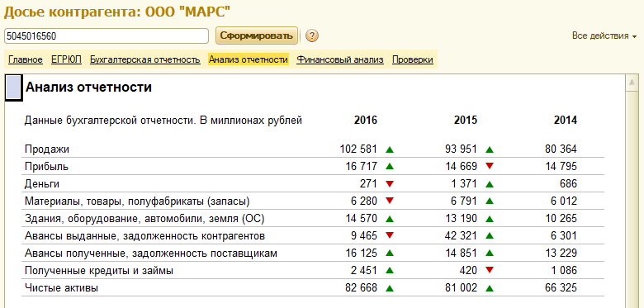Select the Анализ отчетности tab
Screen dimensions: 644x308
click(248, 59)
